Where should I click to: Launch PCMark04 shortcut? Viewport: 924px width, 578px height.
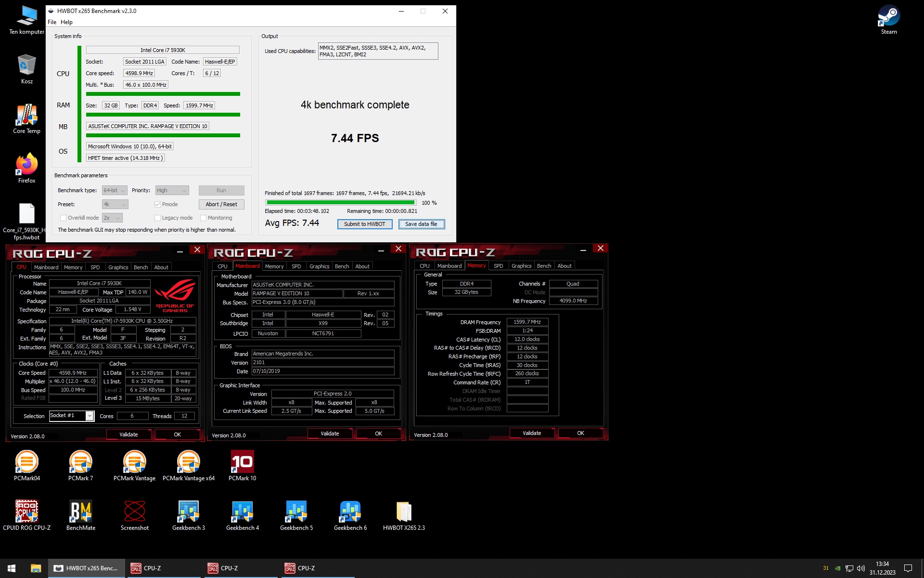(x=27, y=466)
